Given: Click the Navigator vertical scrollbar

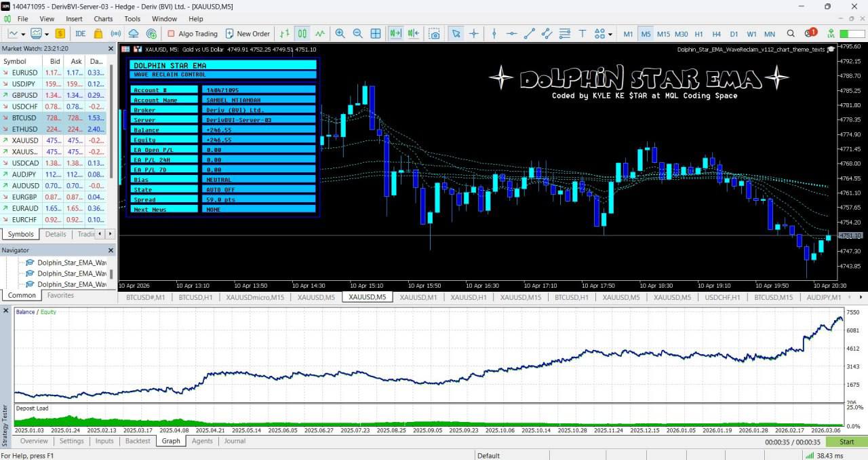Looking at the screenshot, I should (x=111, y=273).
